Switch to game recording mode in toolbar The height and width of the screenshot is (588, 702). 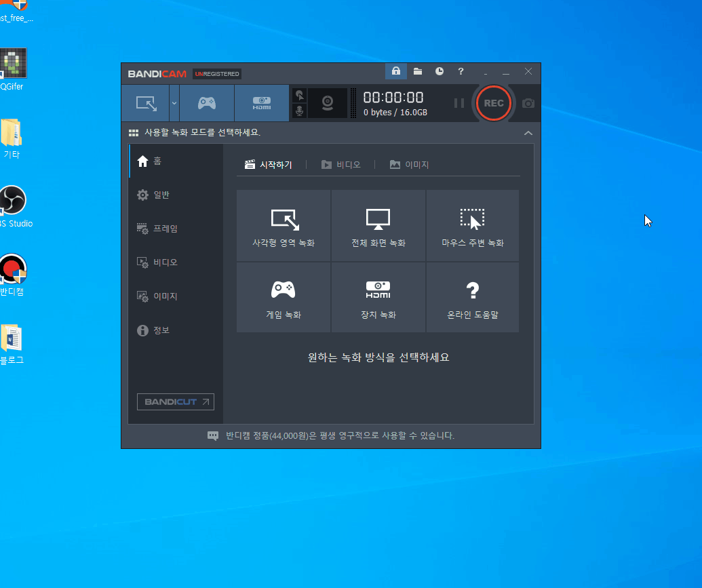(x=207, y=104)
